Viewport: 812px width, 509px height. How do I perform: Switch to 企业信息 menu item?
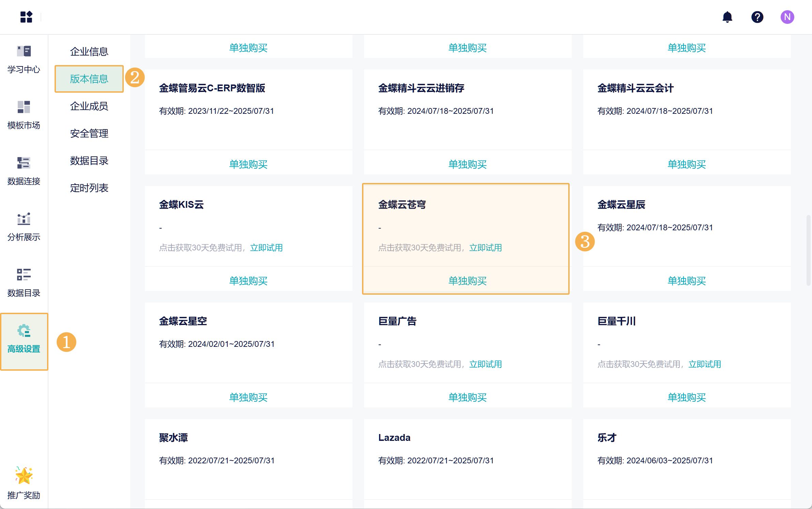(89, 51)
